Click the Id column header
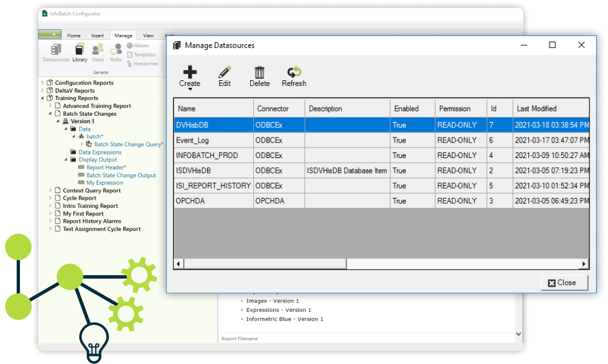 click(x=500, y=108)
